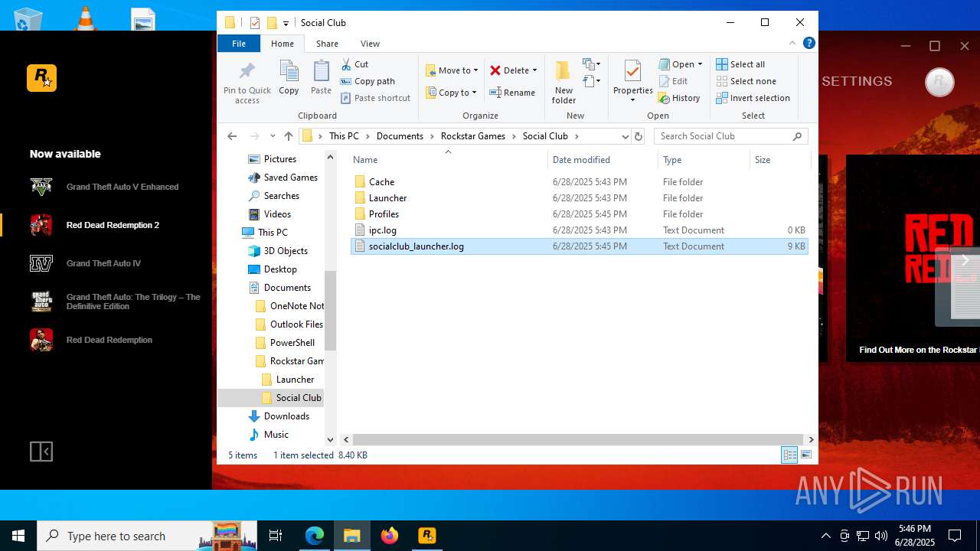980x551 pixels.
Task: Select 3D Objects in navigation pane
Action: click(x=278, y=251)
